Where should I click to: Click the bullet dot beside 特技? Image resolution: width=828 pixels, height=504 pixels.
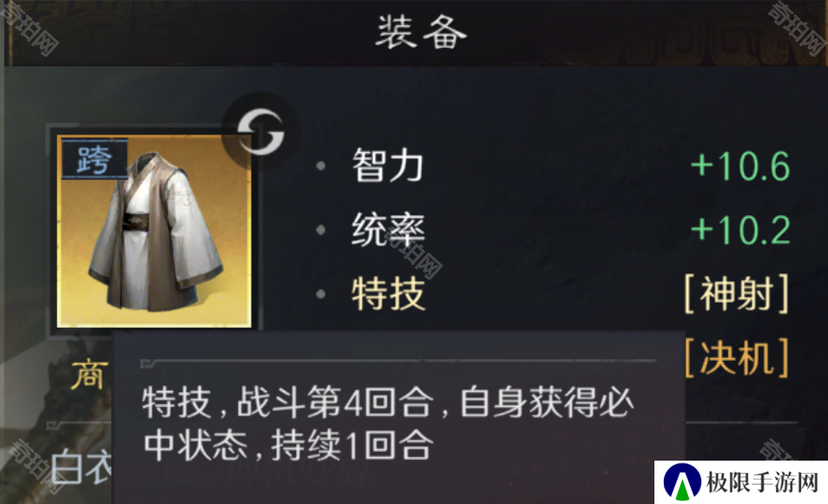(x=320, y=294)
